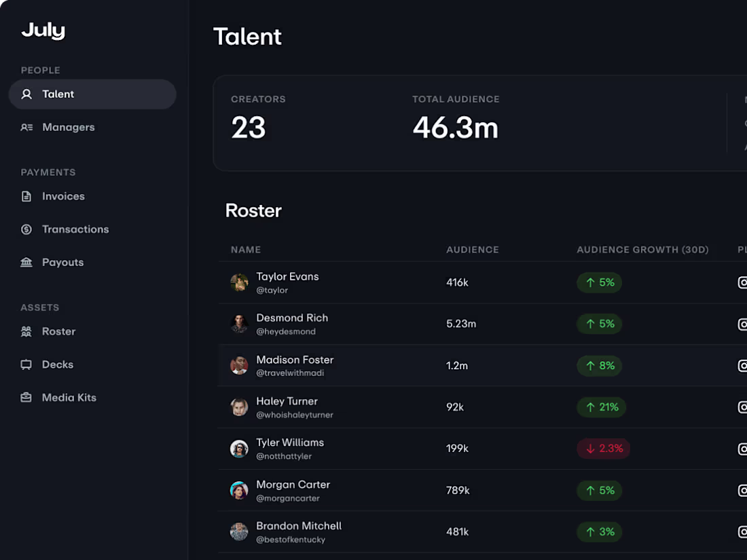Click Tyler Williams' avatar thumbnail
747x560 pixels.
239,449
